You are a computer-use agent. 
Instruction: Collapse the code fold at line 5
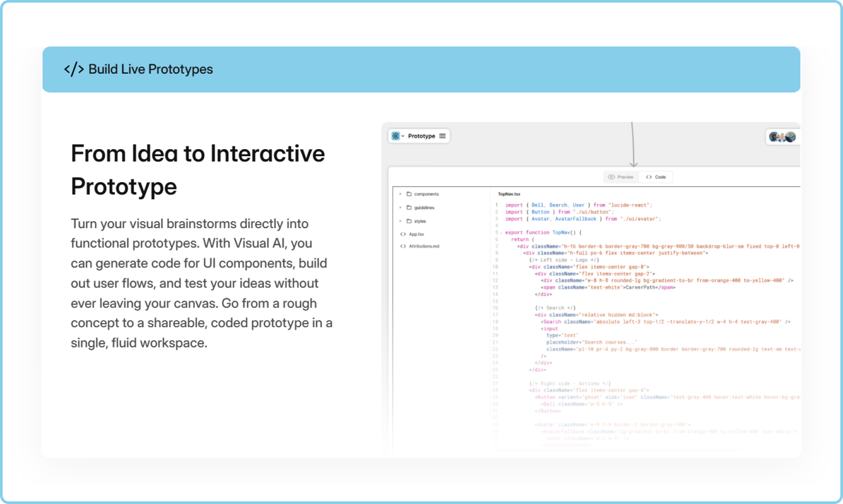pyautogui.click(x=501, y=232)
